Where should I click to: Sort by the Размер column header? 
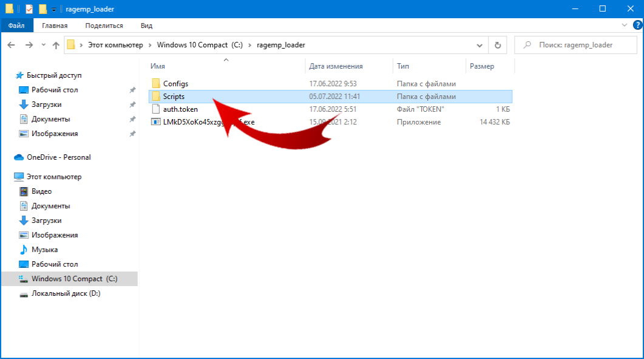pos(482,66)
